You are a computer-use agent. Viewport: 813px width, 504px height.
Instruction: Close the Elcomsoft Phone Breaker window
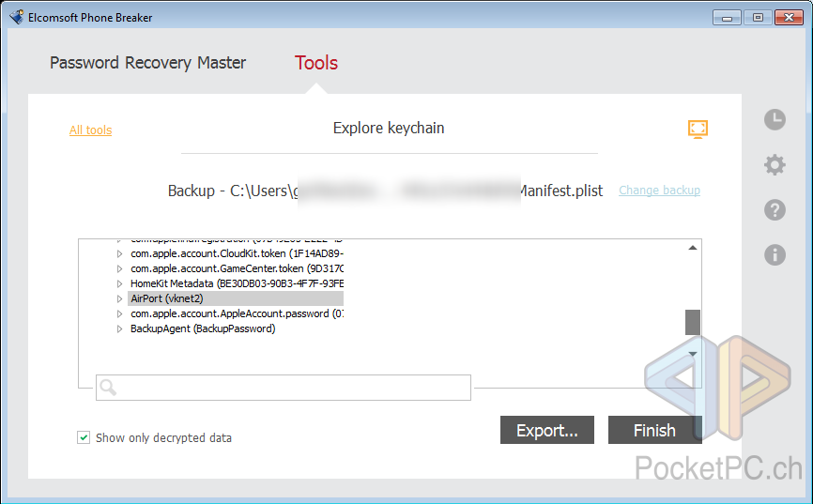[x=790, y=18]
